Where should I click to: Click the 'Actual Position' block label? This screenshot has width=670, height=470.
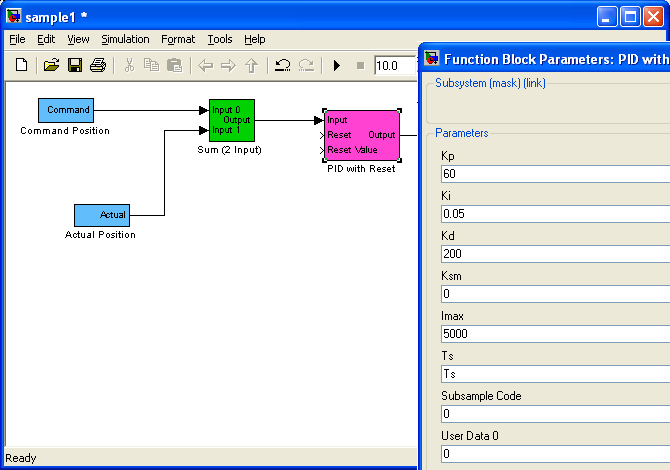click(100, 235)
